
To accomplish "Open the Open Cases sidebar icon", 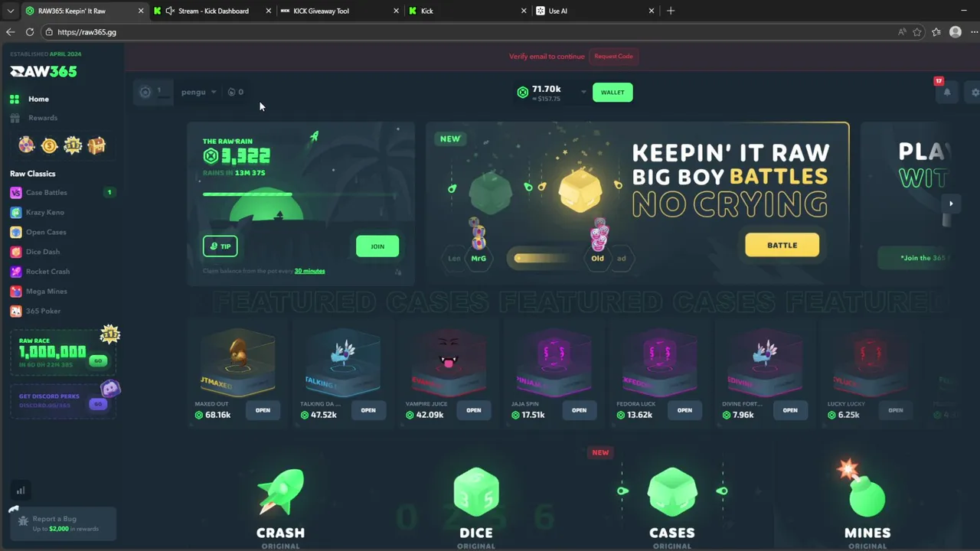I will coord(15,232).
